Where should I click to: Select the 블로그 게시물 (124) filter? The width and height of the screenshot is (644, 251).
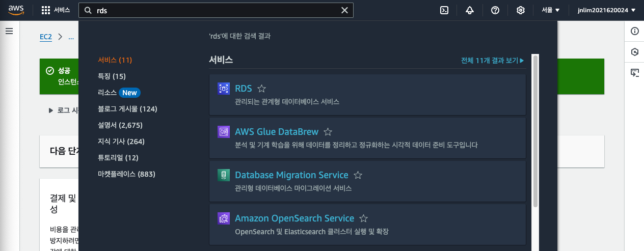127,109
